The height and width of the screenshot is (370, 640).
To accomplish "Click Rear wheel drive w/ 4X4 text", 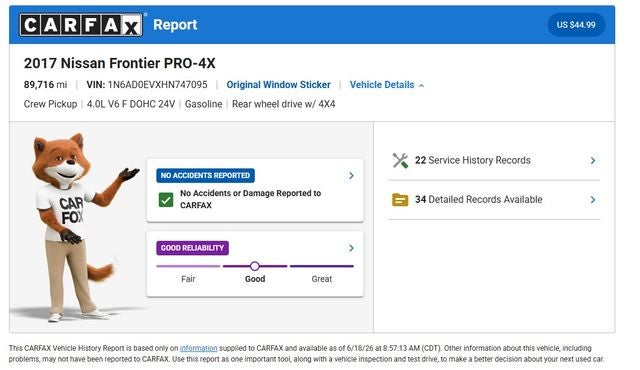I will [x=284, y=104].
